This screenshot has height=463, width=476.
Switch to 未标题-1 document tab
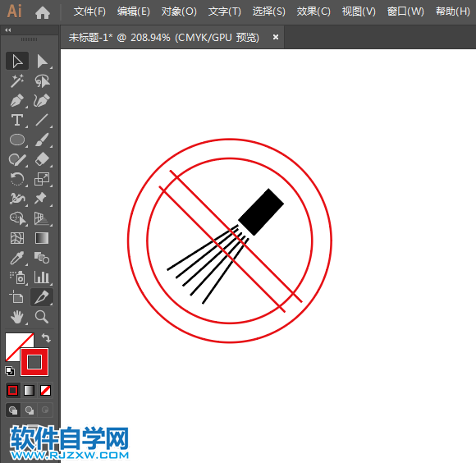point(164,37)
